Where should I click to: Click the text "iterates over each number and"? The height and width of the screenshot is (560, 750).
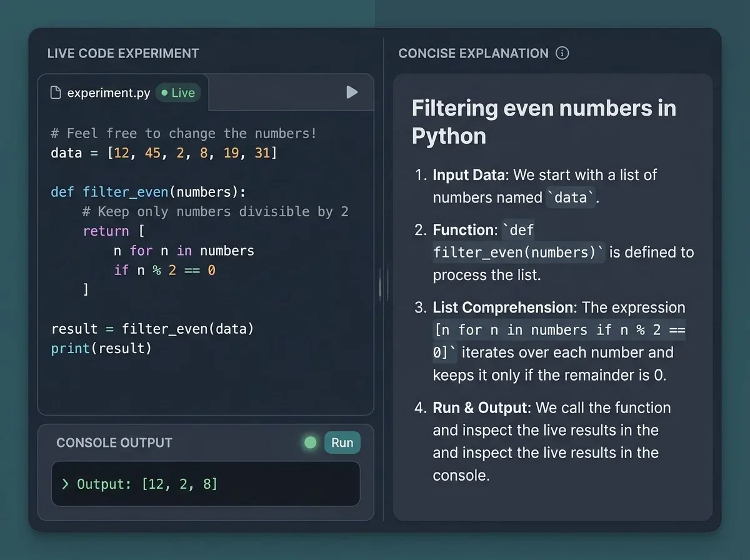coord(567,352)
